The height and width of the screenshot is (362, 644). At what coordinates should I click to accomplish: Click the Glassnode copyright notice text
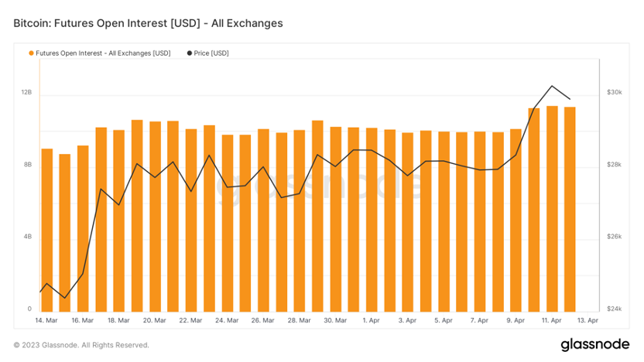[x=81, y=345]
